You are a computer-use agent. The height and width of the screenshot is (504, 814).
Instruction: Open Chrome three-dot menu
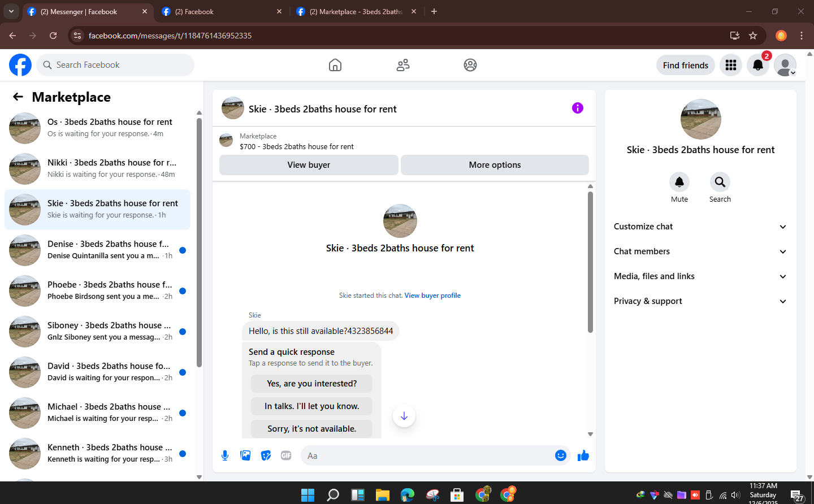(x=802, y=36)
